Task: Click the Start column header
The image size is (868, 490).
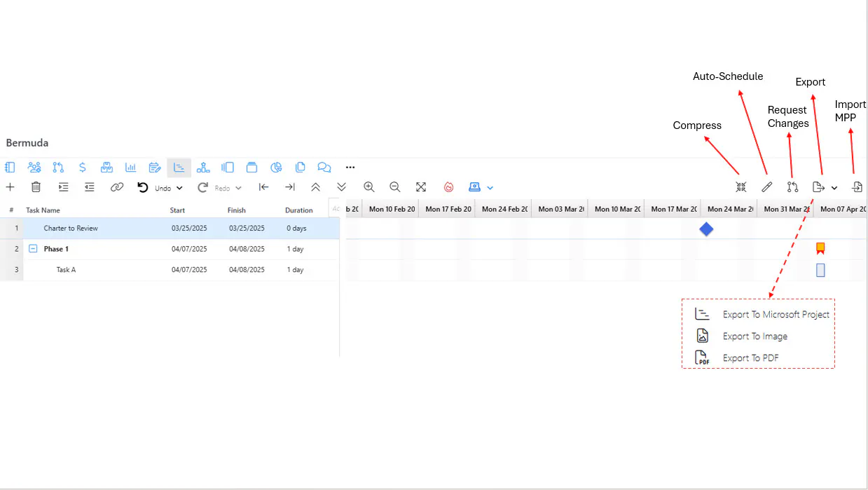Action: 177,210
